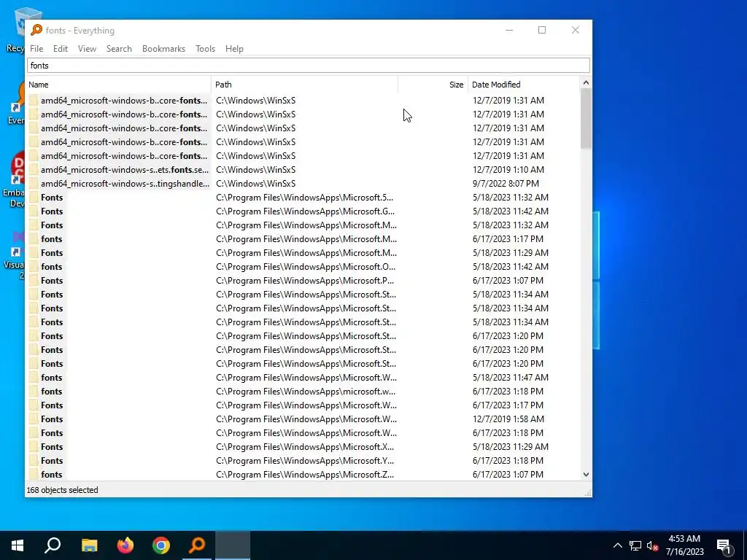
Task: Click path 'C:\Program Files\WindowsApps\Microsoft.Z...'
Action: [305, 474]
